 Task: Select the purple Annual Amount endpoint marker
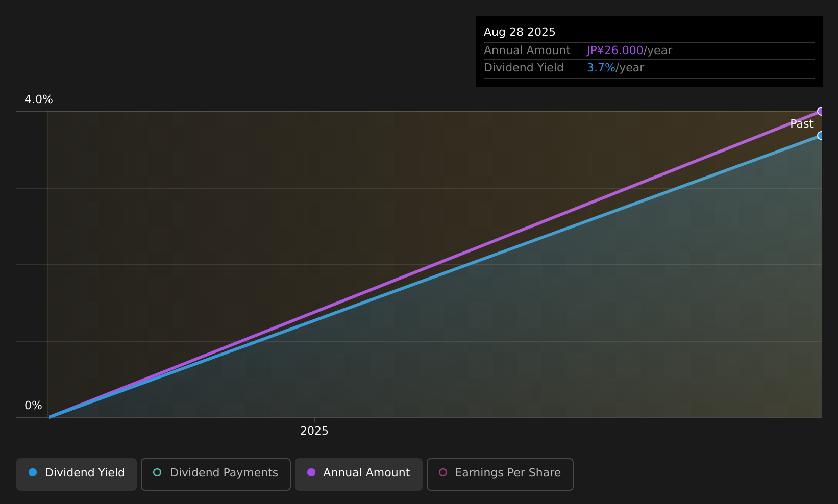click(x=821, y=111)
